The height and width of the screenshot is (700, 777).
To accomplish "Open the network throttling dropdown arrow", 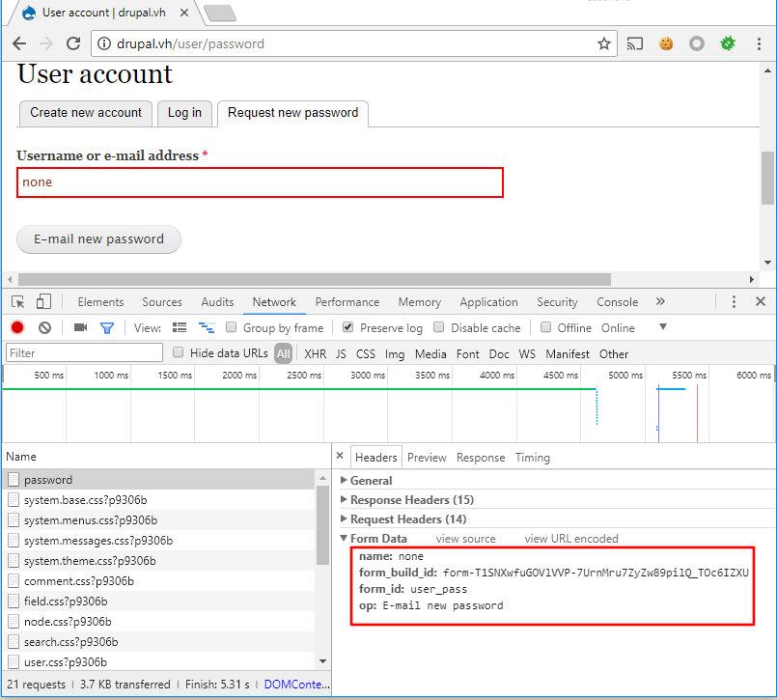I will click(662, 327).
